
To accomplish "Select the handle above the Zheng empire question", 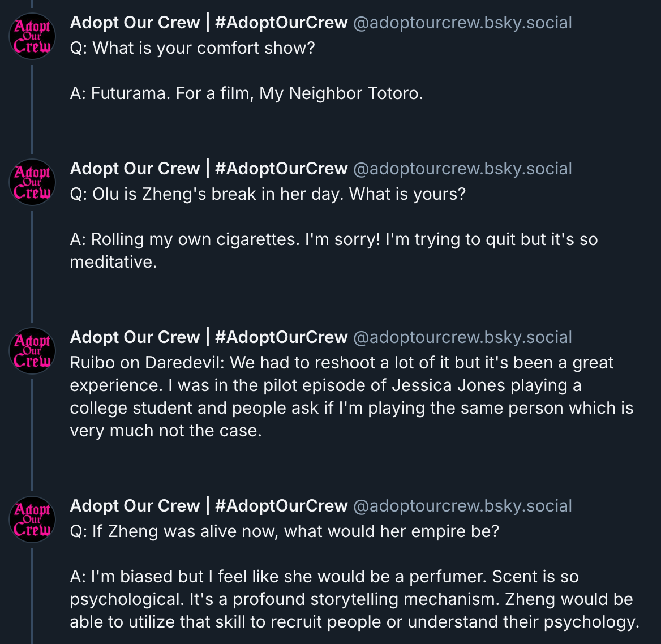I will pyautogui.click(x=462, y=506).
